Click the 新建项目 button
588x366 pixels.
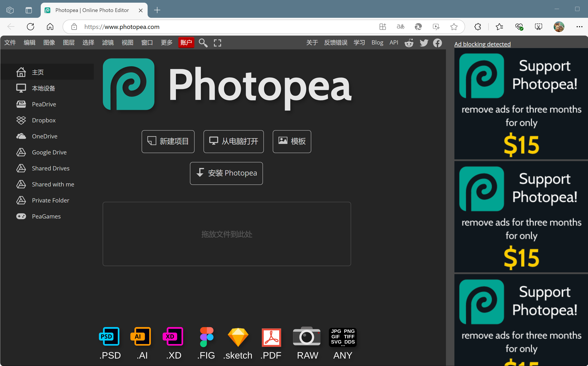pos(168,141)
